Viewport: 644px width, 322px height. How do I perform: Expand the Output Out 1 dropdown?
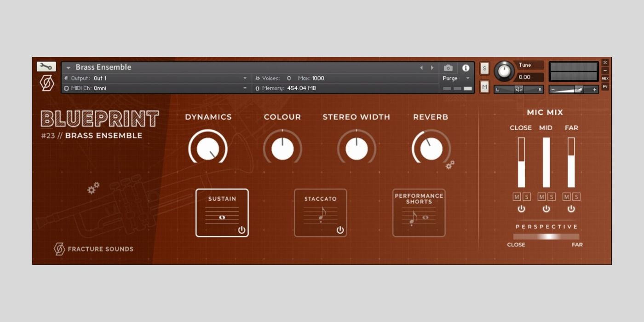tap(245, 78)
